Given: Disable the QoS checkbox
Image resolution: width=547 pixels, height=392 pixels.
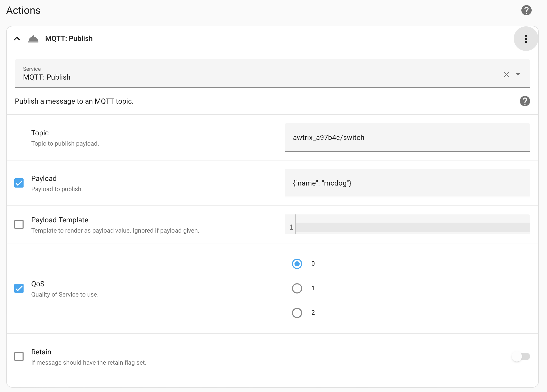Looking at the screenshot, I should pyautogui.click(x=19, y=289).
